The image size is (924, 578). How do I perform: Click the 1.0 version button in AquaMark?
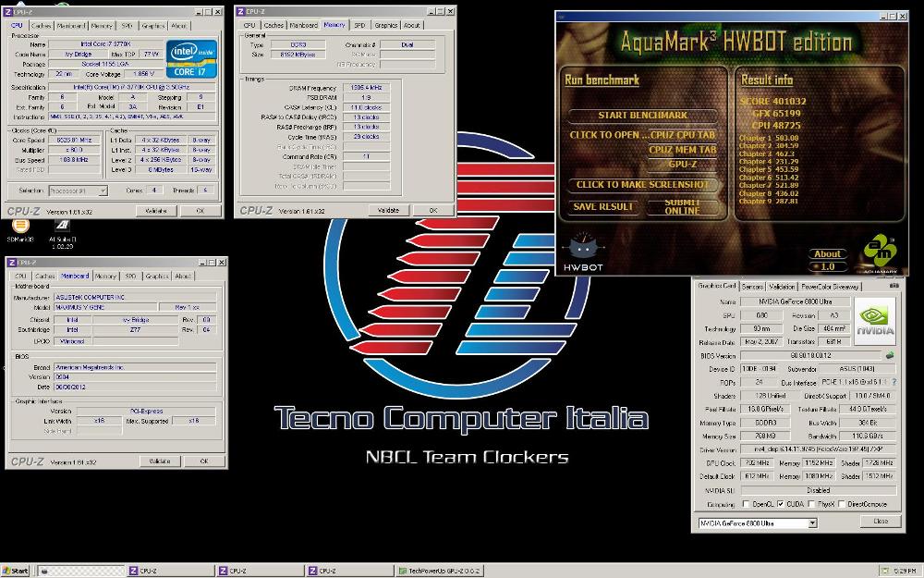[x=827, y=266]
